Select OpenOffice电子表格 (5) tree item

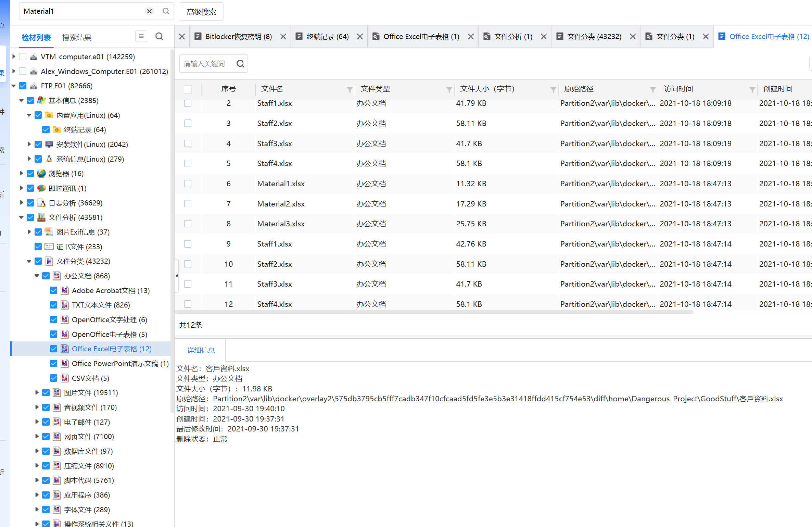[110, 335]
